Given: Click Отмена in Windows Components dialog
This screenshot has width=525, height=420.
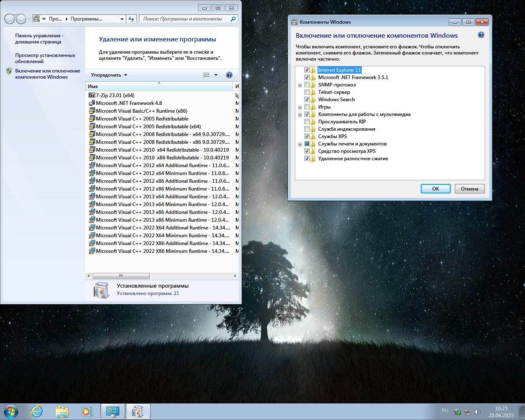Looking at the screenshot, I should coord(470,189).
